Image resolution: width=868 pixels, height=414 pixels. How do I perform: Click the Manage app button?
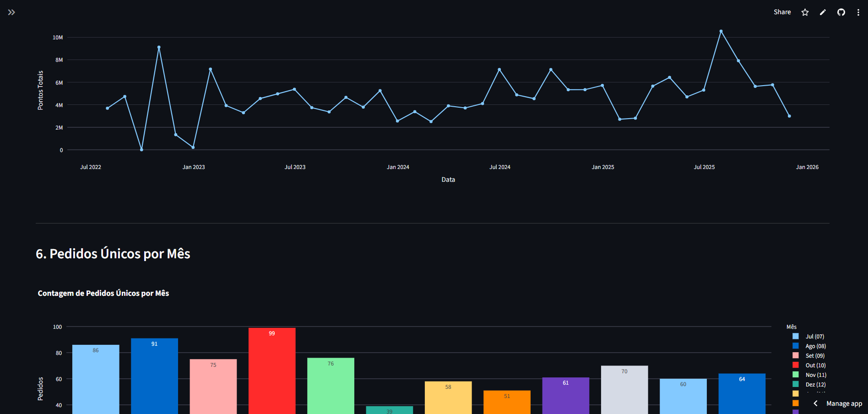[x=844, y=403]
